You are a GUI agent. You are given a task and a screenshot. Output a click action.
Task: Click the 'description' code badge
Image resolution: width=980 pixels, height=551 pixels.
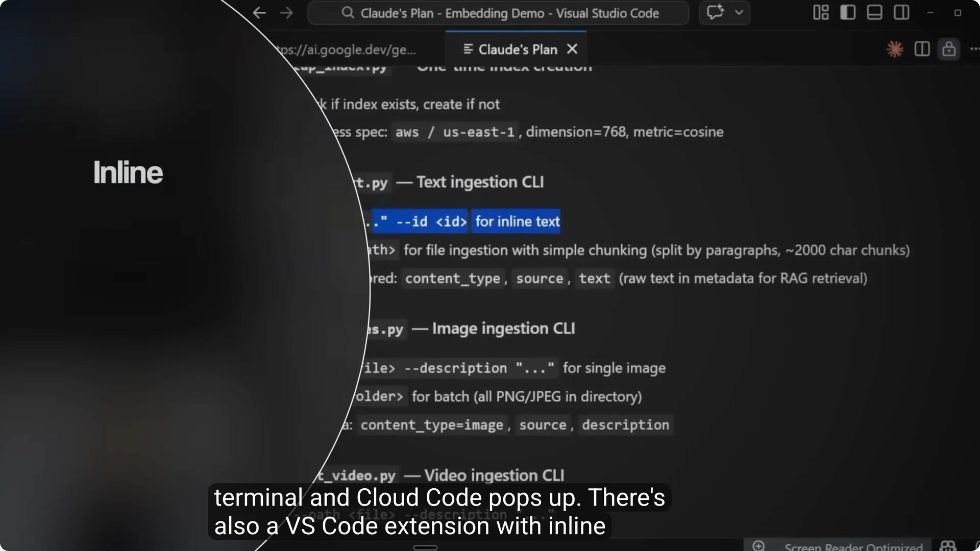(625, 425)
